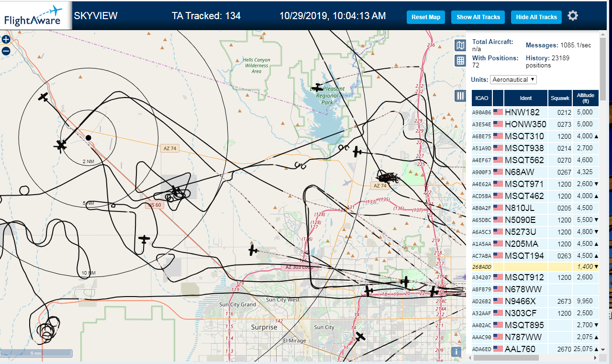Sort table by ICAO column header
612x364 pixels.
click(x=482, y=98)
